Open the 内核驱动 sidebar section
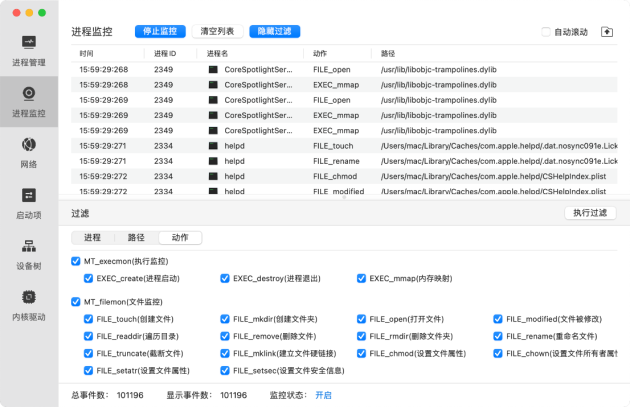The width and height of the screenshot is (630, 407). [29, 306]
